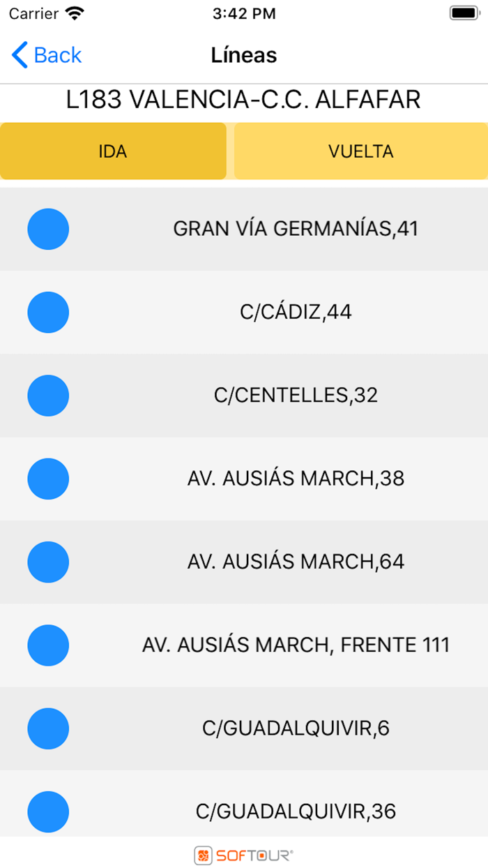The width and height of the screenshot is (488, 868).
Task: Tap the blue dot next to C/GUADALQUIVIR,6
Action: 48,728
